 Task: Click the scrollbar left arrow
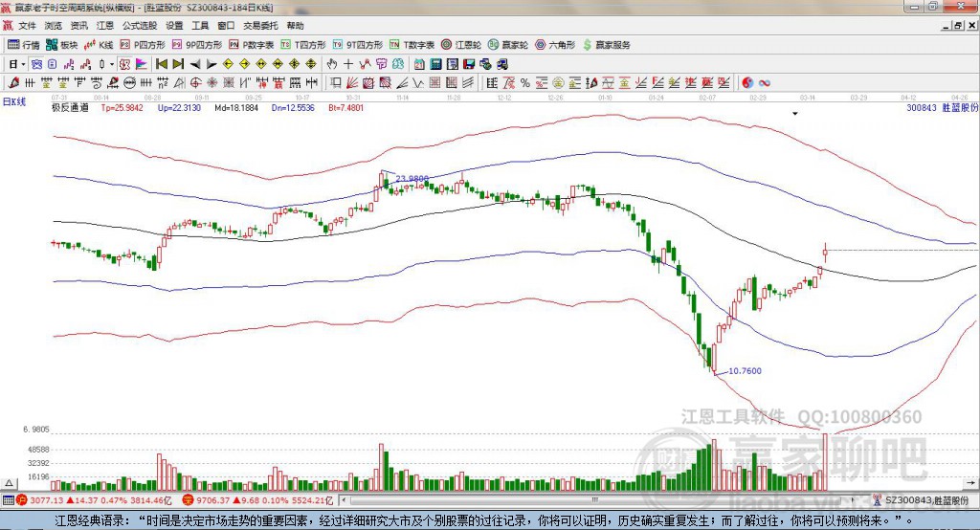344,500
